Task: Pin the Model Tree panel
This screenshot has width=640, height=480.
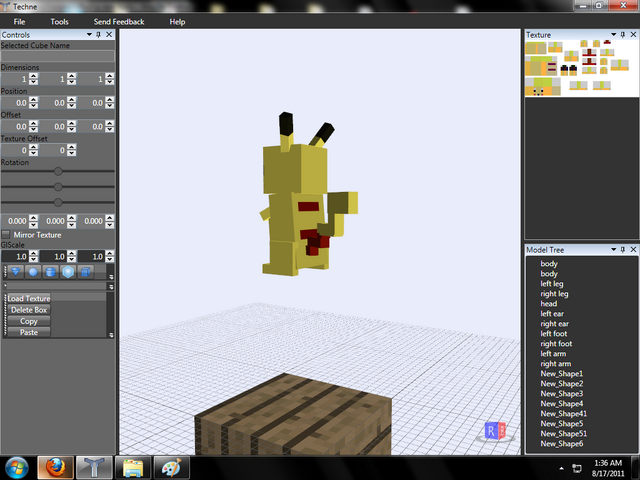Action: coord(623,249)
